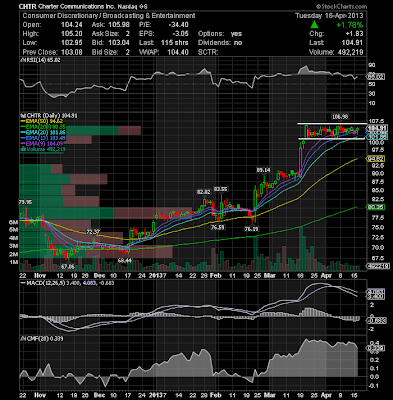Viewport: 393px width, 400px height.
Task: Click the green up-arrow change indicator
Action: (x=314, y=25)
